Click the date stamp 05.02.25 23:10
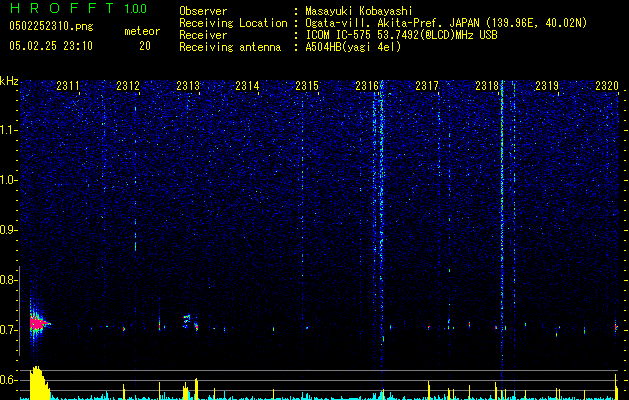629x400 pixels. [51, 46]
